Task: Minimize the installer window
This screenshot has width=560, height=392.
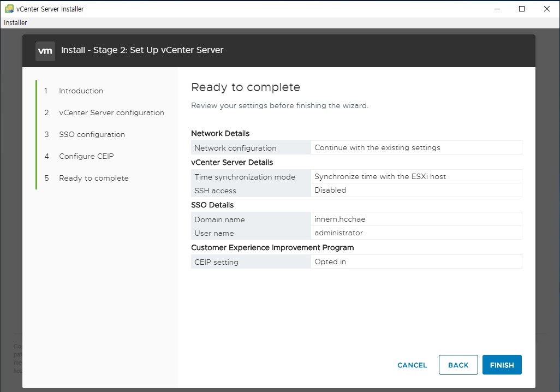Action: (497, 9)
